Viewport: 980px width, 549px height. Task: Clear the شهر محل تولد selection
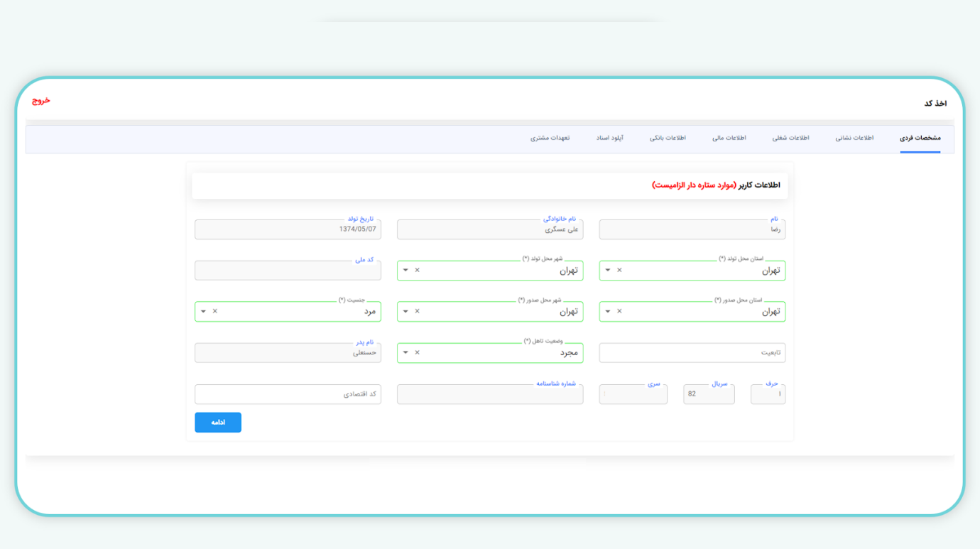pyautogui.click(x=417, y=271)
